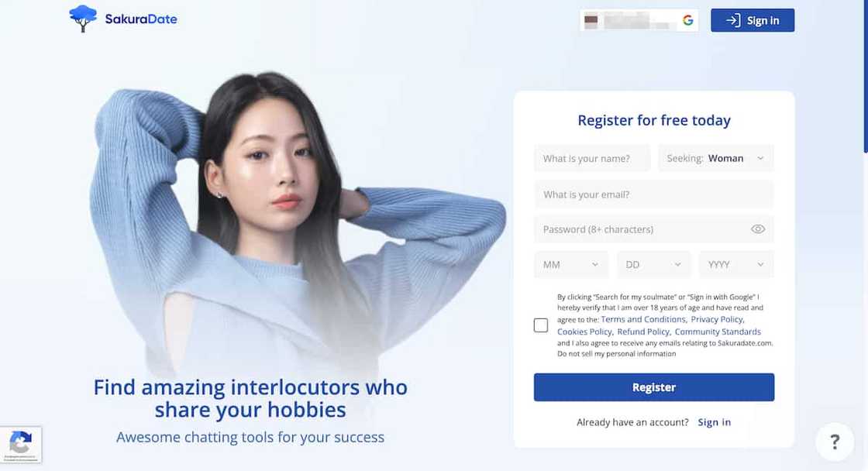
Task: Focus the What is your name field
Action: [592, 158]
